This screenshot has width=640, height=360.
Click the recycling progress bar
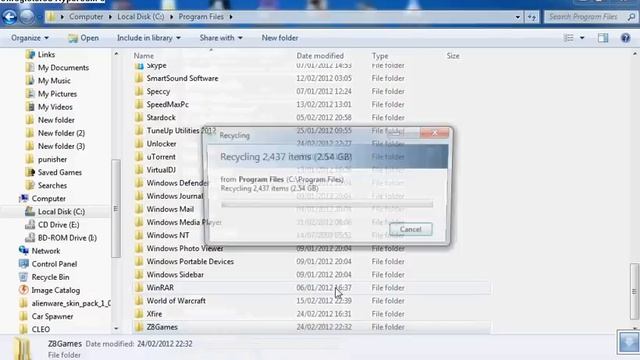tap(327, 204)
